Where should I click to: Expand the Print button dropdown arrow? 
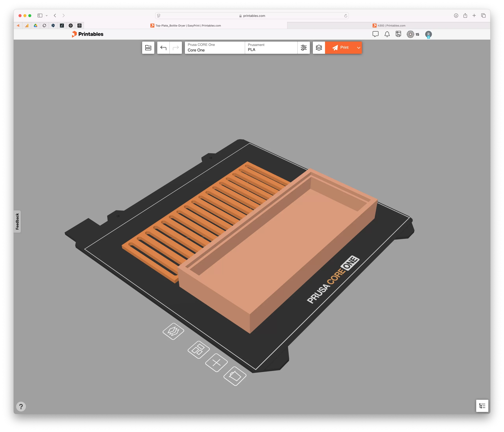click(x=358, y=48)
